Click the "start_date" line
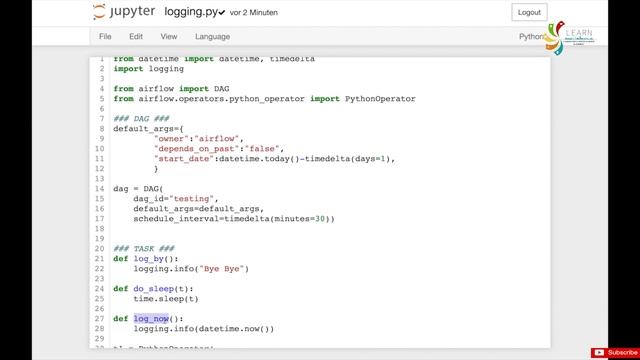This screenshot has height=360, width=640. (x=274, y=159)
